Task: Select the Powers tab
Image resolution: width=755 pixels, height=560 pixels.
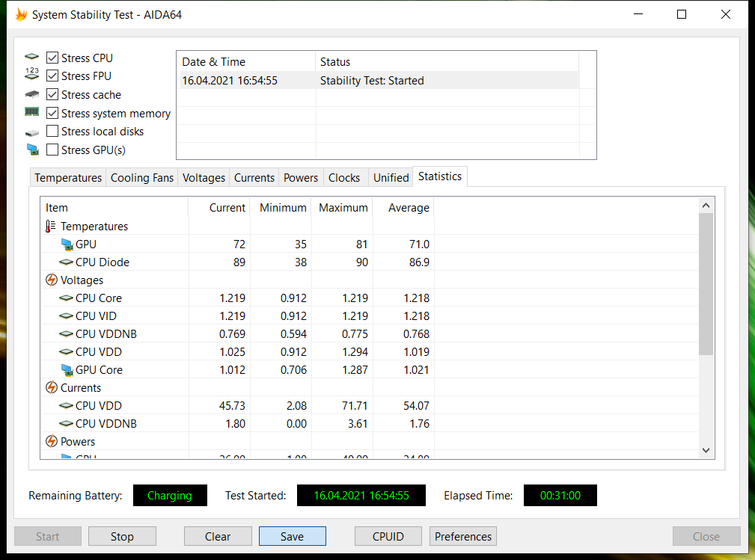Action: (301, 177)
